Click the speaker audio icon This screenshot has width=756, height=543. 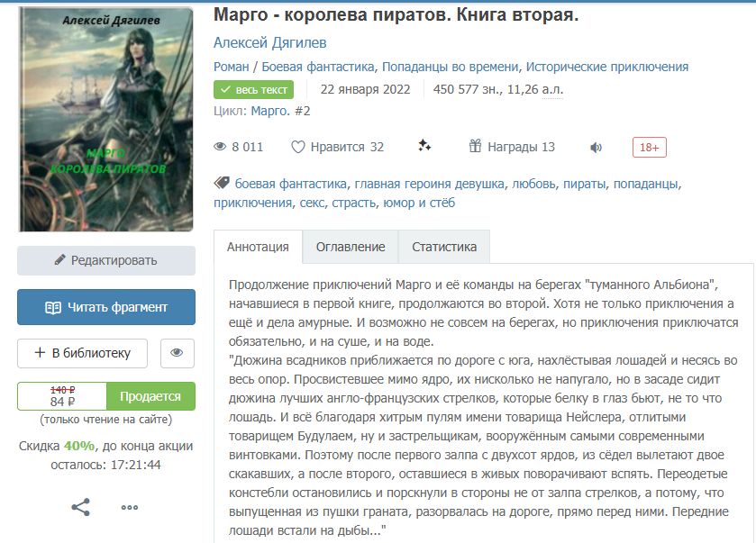(596, 148)
